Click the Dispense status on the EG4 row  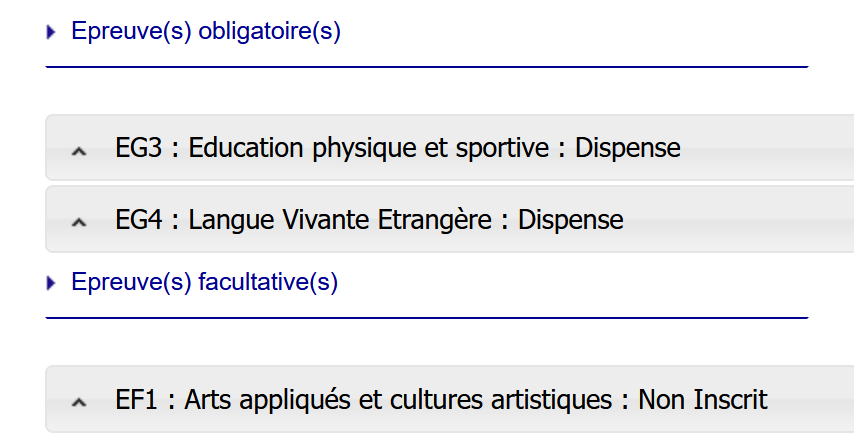coord(570,219)
